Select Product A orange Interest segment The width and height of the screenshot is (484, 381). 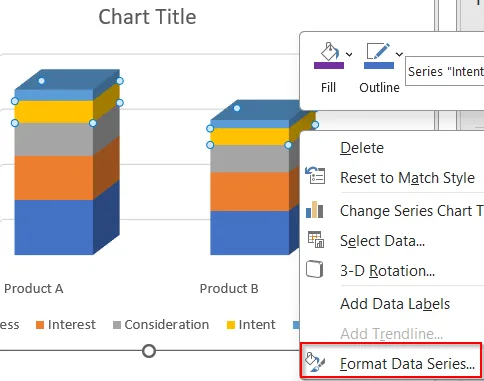(x=54, y=178)
